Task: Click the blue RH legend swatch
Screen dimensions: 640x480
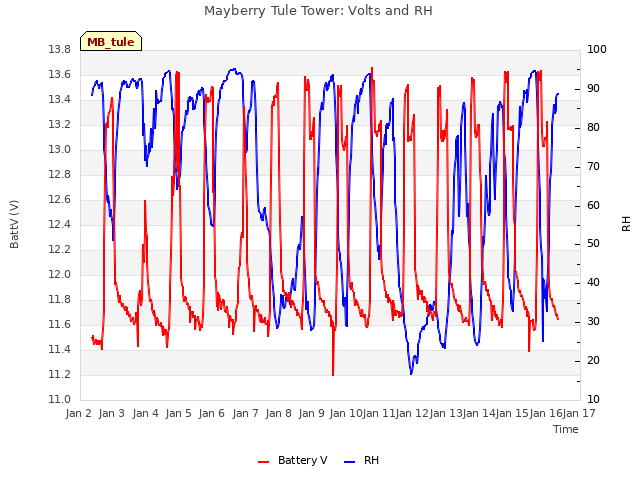Action: pyautogui.click(x=349, y=461)
